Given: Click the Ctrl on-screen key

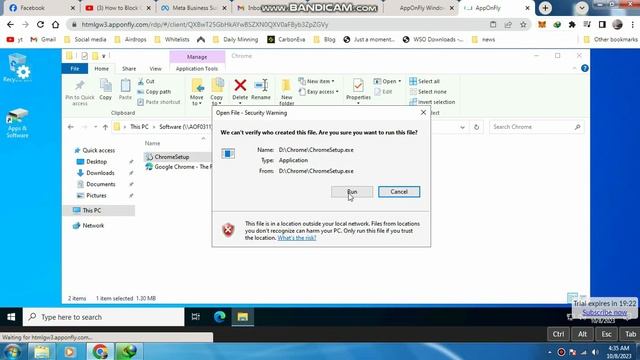Looking at the screenshot, I should tap(558, 334).
